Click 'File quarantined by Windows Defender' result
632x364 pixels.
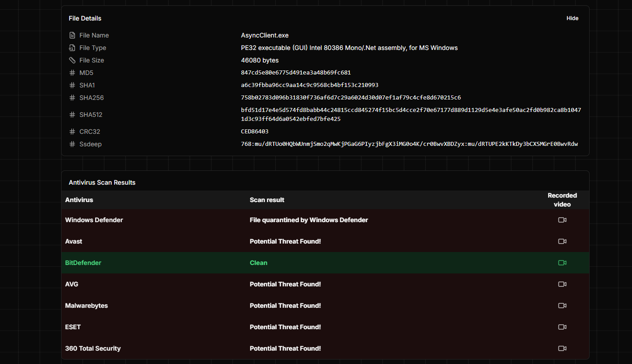(309, 220)
